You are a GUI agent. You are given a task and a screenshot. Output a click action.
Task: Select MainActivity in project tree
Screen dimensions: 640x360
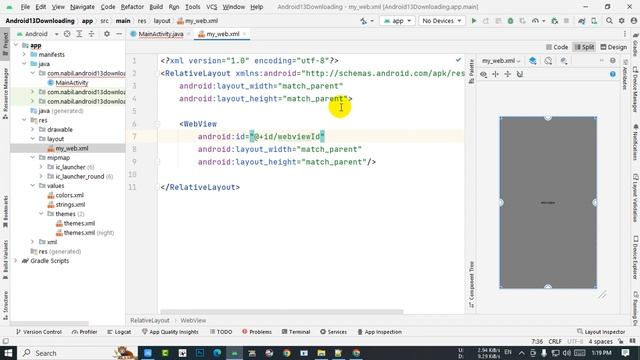pos(71,83)
